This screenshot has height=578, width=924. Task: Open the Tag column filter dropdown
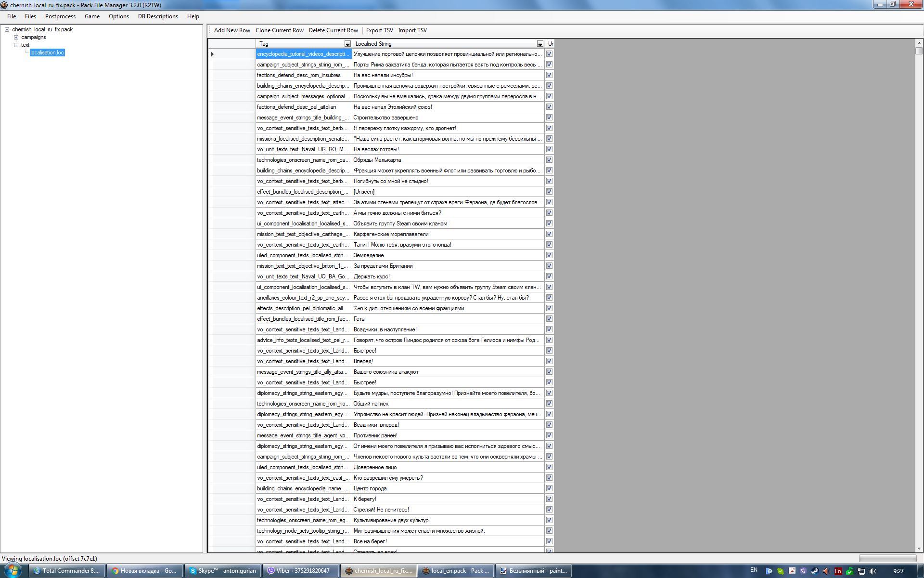pos(347,44)
